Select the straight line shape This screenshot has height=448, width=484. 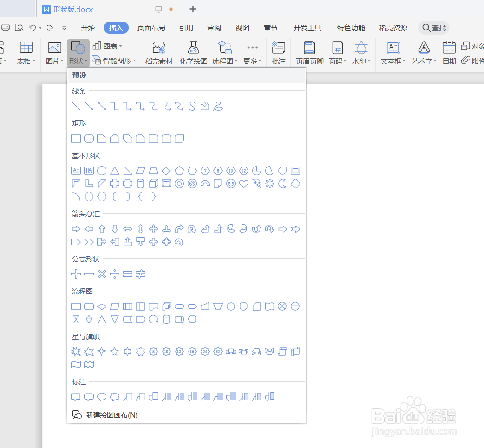(x=76, y=106)
